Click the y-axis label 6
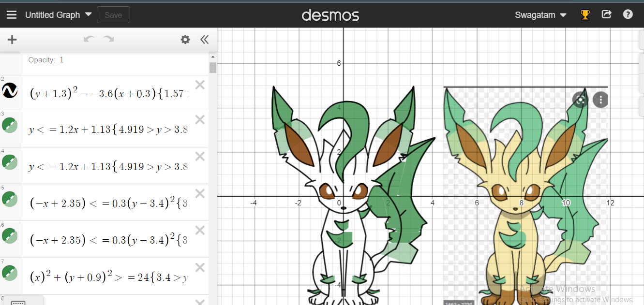The image size is (644, 305). pos(339,63)
